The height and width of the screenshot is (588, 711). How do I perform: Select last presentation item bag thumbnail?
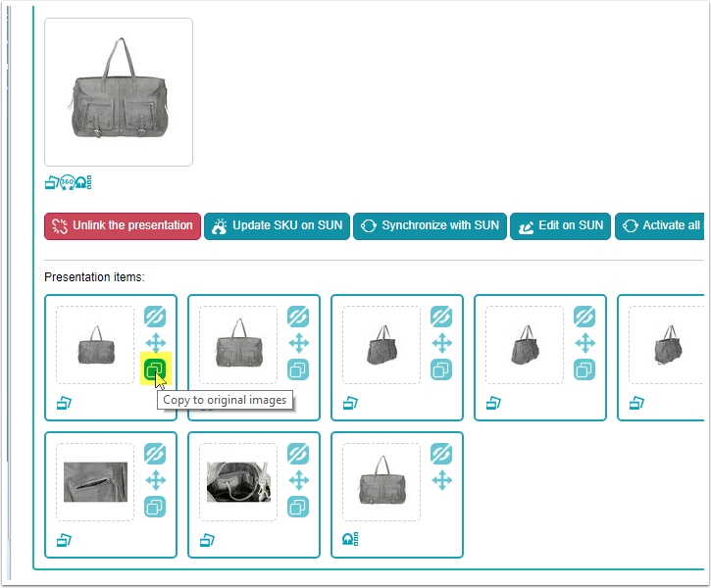point(381,482)
